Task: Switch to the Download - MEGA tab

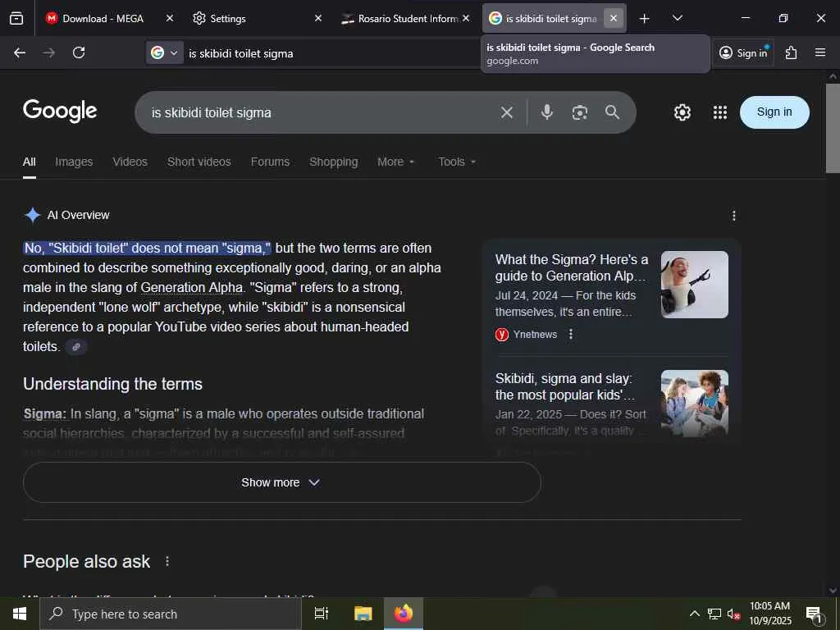Action: coord(103,18)
